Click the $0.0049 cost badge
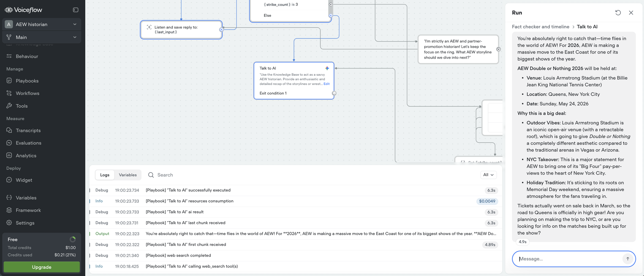Viewport: 644px width, 276px height. 487,201
